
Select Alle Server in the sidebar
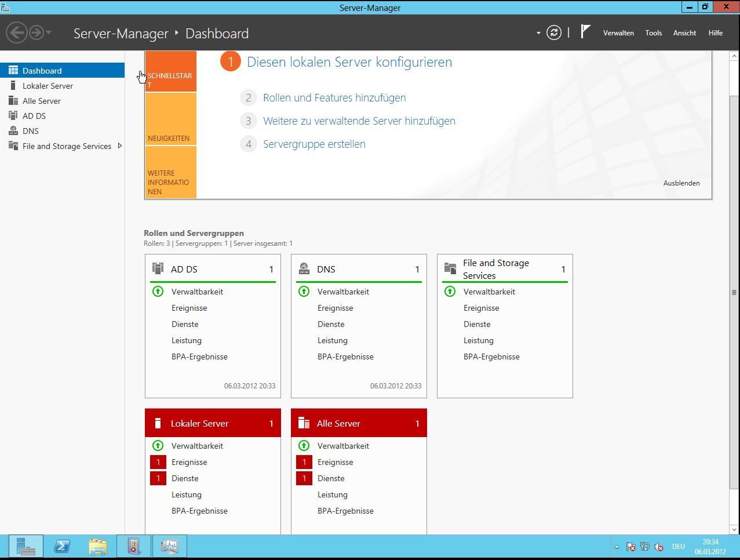tap(62, 101)
